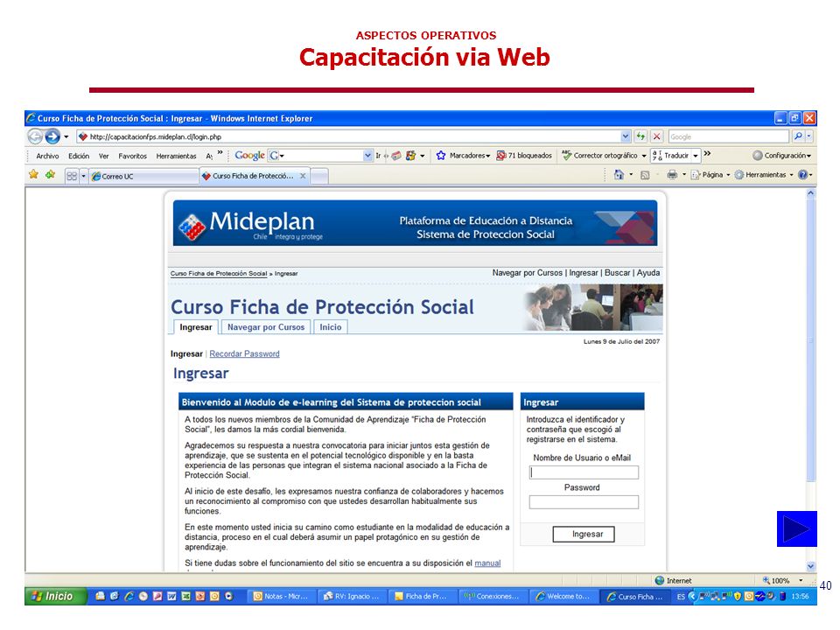Click the Google toolbar logo

[x=249, y=156]
